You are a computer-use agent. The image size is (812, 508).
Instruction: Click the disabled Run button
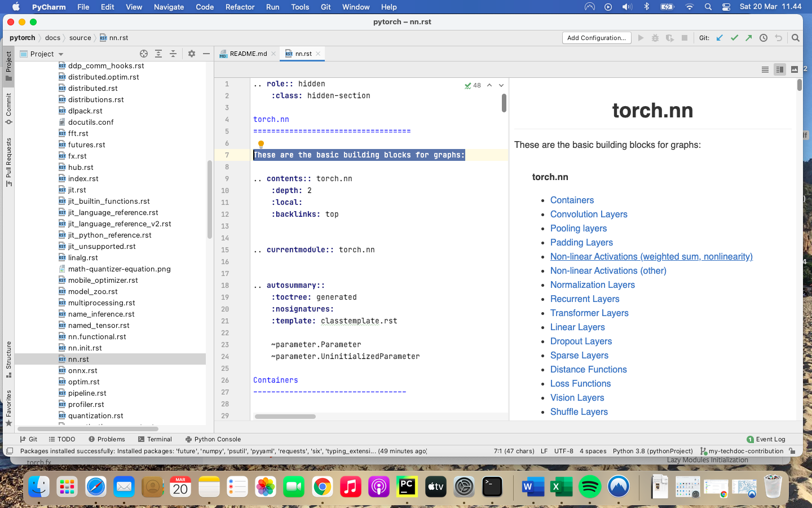(x=641, y=38)
